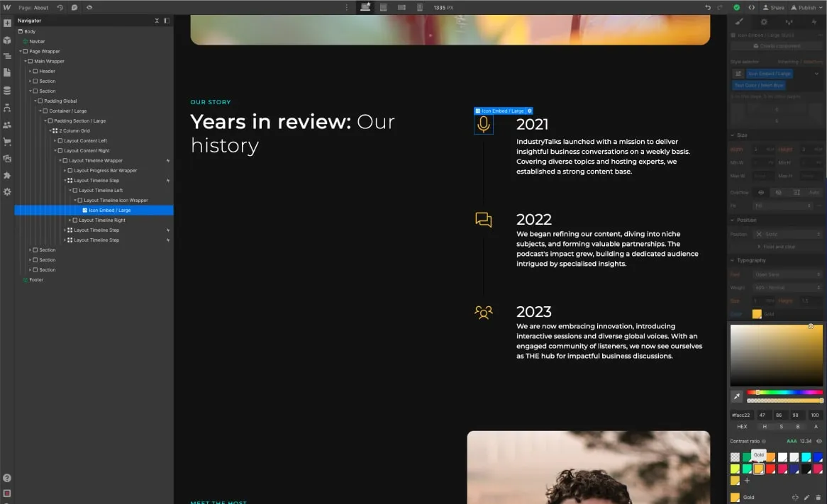Select the tablet breakpoint icon
This screenshot has height=504, width=827.
[384, 7]
